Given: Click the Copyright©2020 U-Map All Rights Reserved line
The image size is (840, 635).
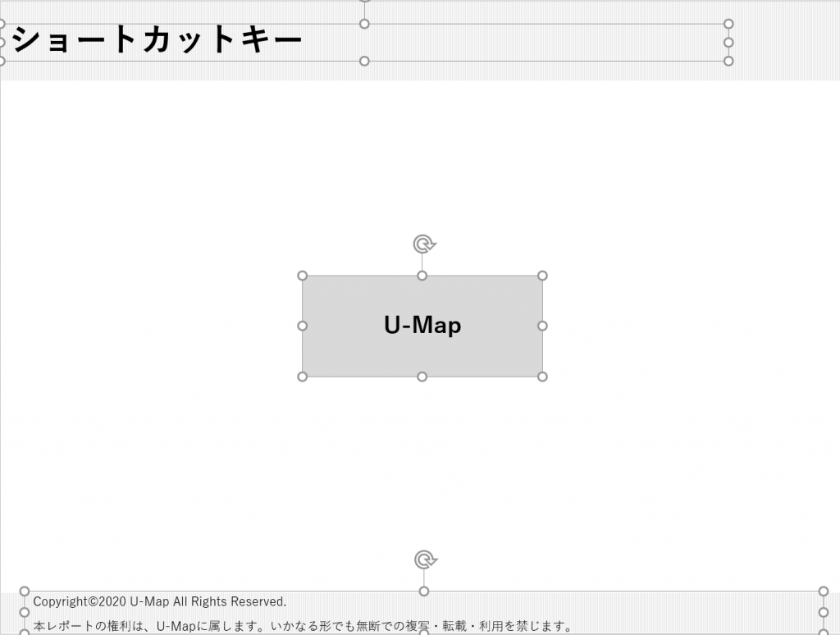Looking at the screenshot, I should coord(160,602).
